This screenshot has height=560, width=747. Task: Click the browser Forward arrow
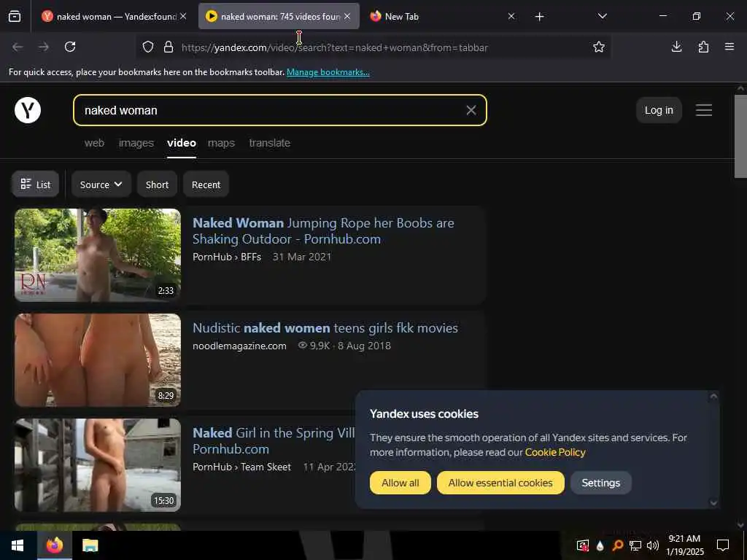click(43, 47)
